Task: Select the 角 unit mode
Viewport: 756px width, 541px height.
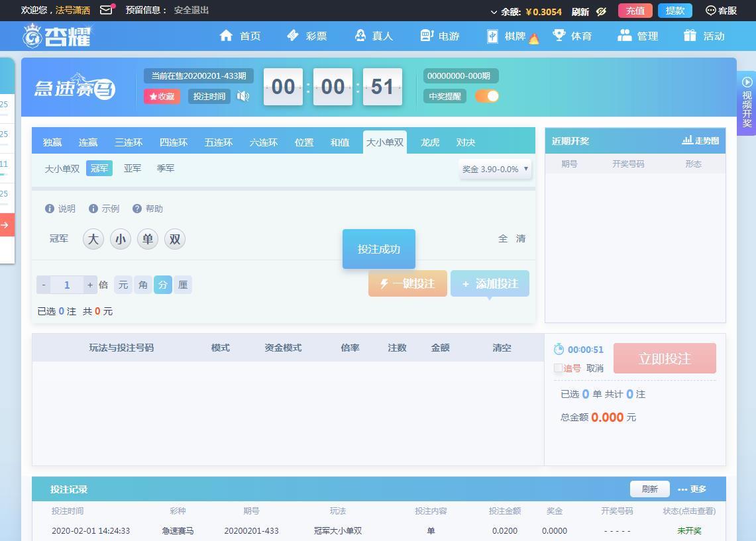Action: coord(143,285)
